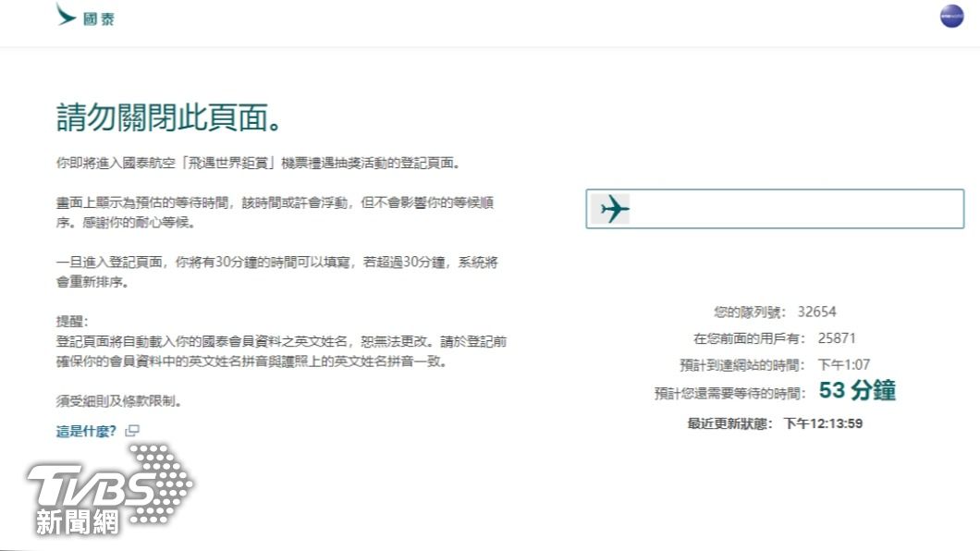Open the "這是什麼?" link
The width and height of the screenshot is (980, 551).
coord(86,431)
